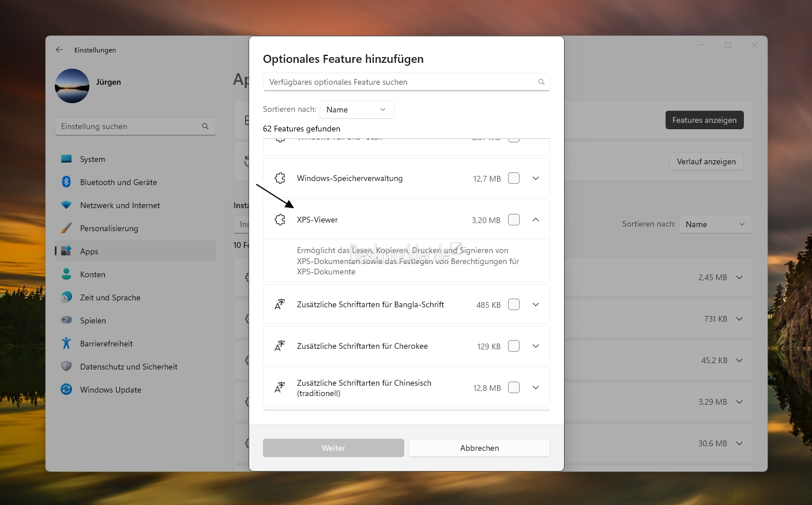The image size is (812, 505).
Task: Click the XPS-Viewer gear icon
Action: (280, 220)
